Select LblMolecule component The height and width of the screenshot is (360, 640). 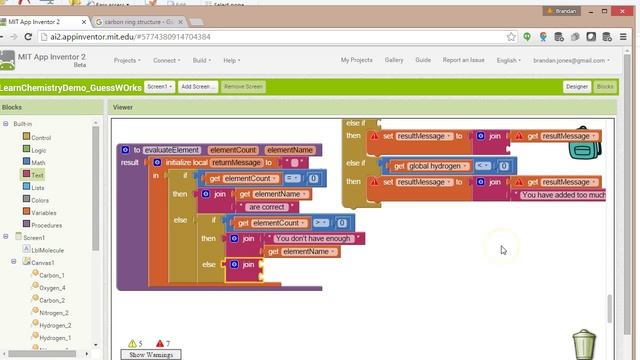coord(47,250)
